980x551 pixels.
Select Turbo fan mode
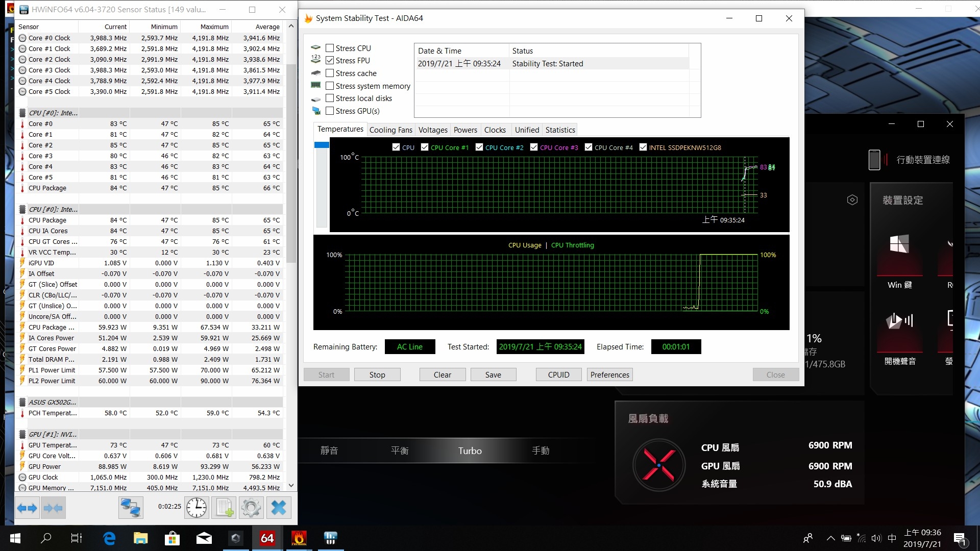[x=470, y=450]
